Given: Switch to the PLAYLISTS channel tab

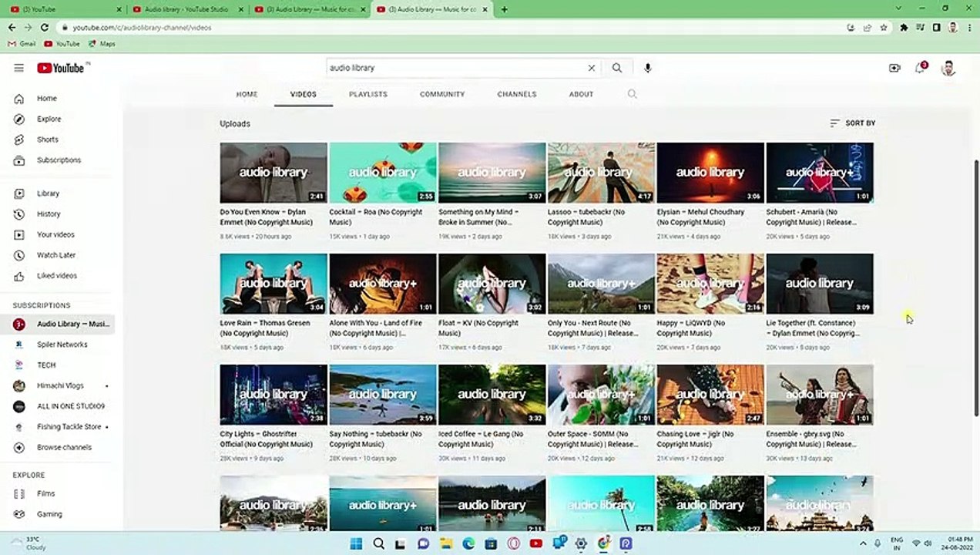Looking at the screenshot, I should pyautogui.click(x=368, y=94).
